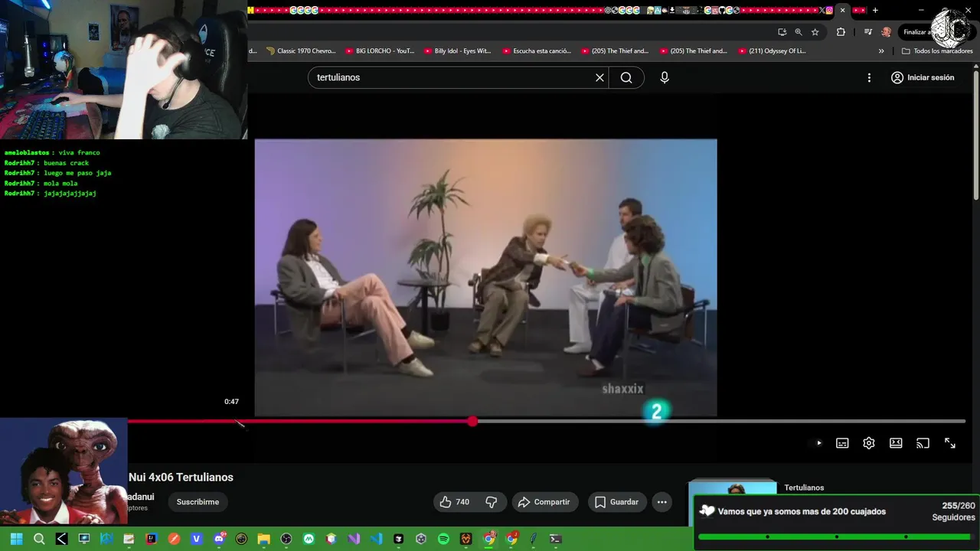Viewport: 980px width, 551px height.
Task: Open the purple Visual Studio taskbar icon
Action: pyautogui.click(x=354, y=539)
